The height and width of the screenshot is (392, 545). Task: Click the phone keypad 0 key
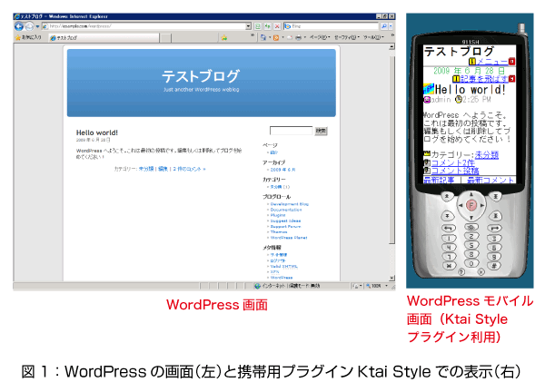(x=471, y=263)
